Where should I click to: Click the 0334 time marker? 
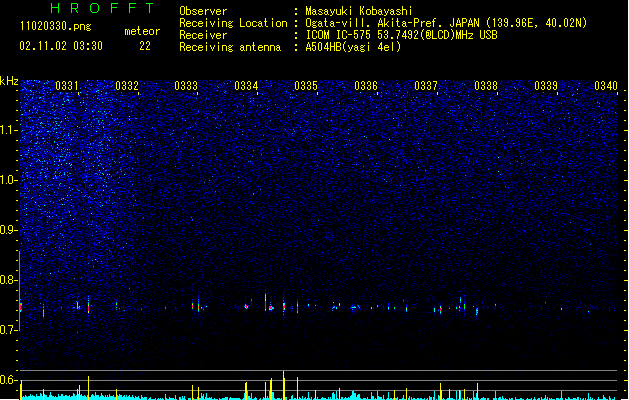point(246,86)
